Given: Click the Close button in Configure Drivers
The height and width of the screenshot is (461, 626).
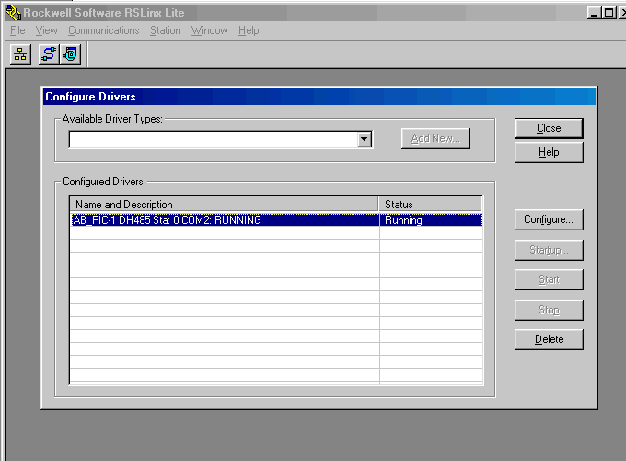Looking at the screenshot, I should (549, 128).
